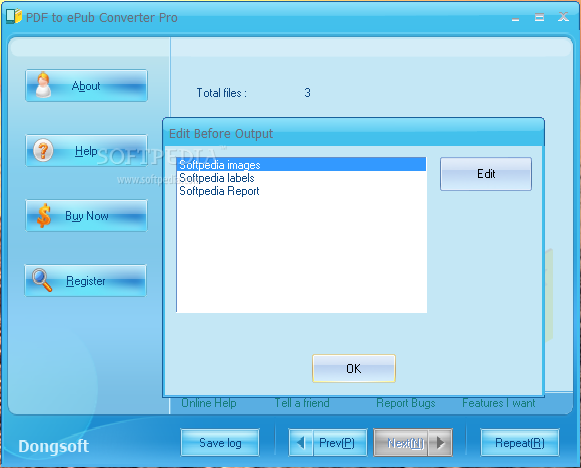The width and height of the screenshot is (581, 468).
Task: Click the question mark Help icon
Action: point(43,150)
